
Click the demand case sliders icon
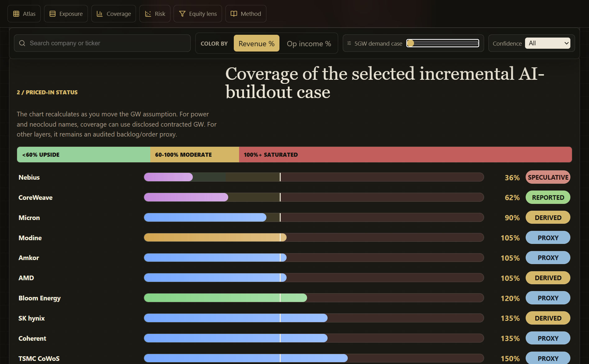click(349, 43)
